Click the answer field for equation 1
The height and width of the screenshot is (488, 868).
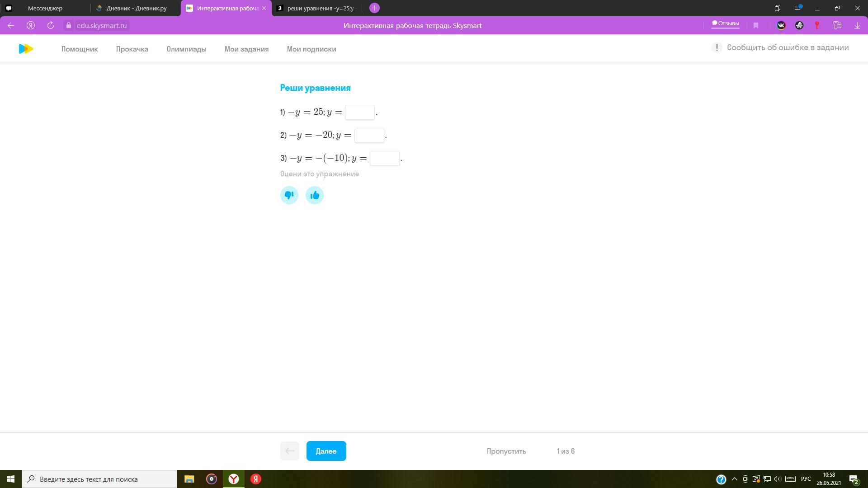click(360, 112)
